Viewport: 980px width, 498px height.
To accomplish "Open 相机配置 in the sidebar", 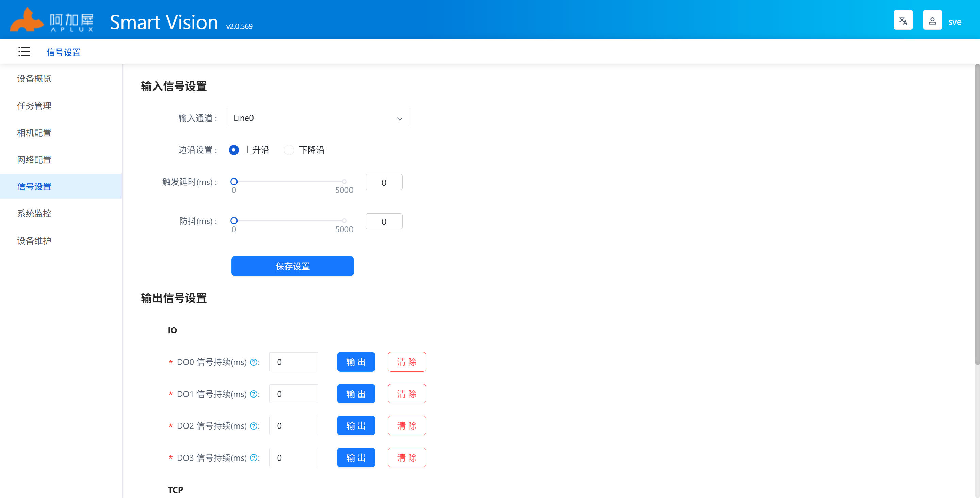I will [x=34, y=133].
